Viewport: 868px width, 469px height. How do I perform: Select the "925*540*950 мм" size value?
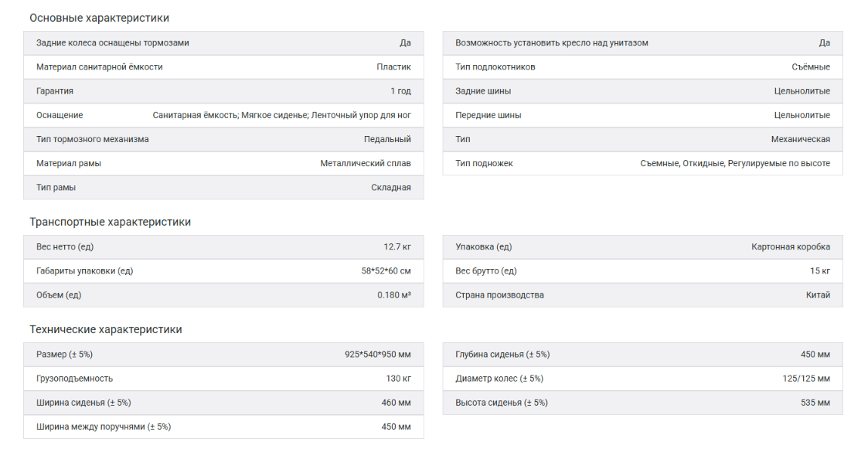(378, 355)
